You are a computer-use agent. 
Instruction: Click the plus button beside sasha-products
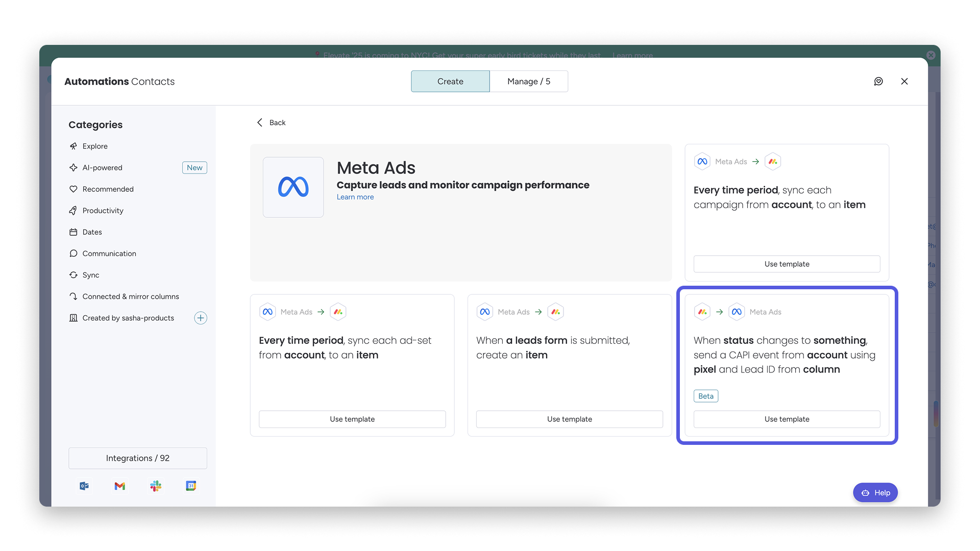201,318
